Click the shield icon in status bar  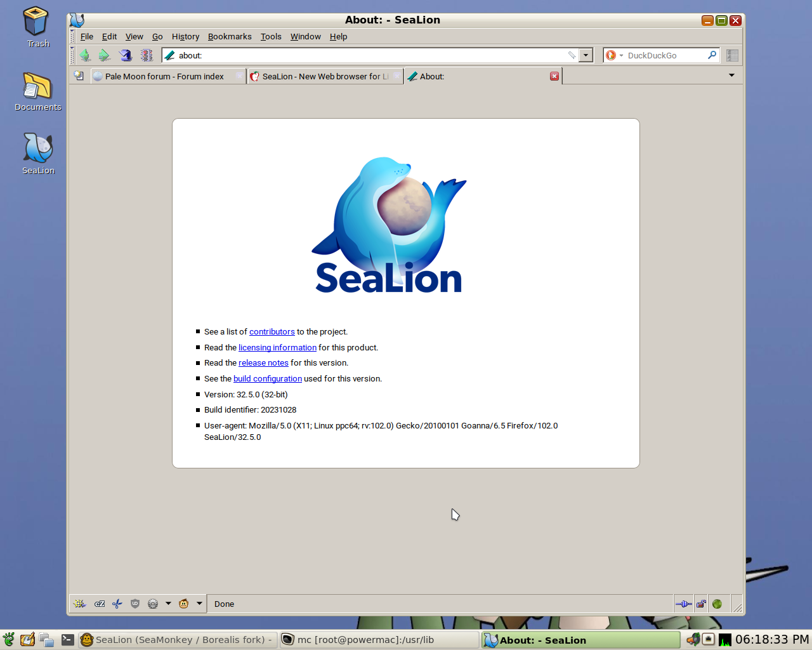[135, 604]
